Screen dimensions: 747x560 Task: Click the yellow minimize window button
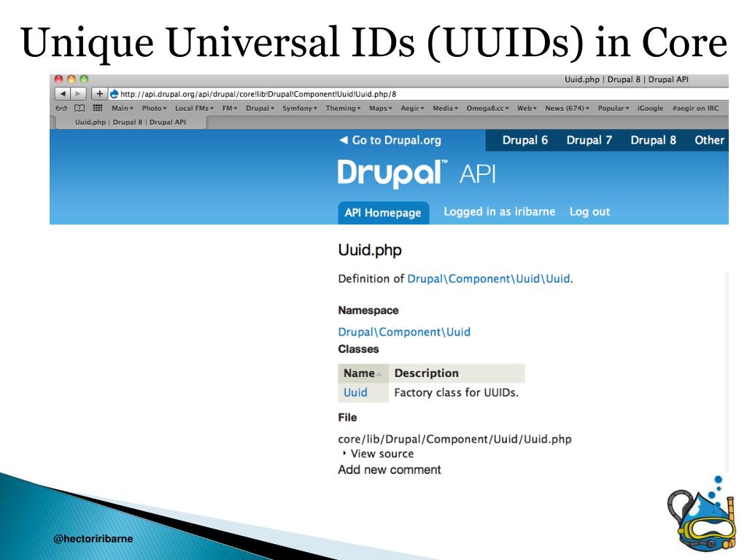tap(71, 79)
